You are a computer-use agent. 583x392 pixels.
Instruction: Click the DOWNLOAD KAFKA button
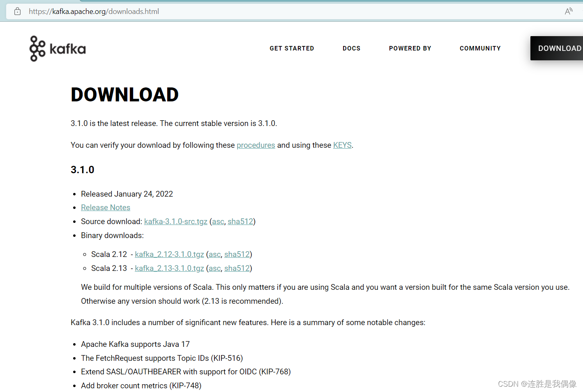tap(557, 48)
